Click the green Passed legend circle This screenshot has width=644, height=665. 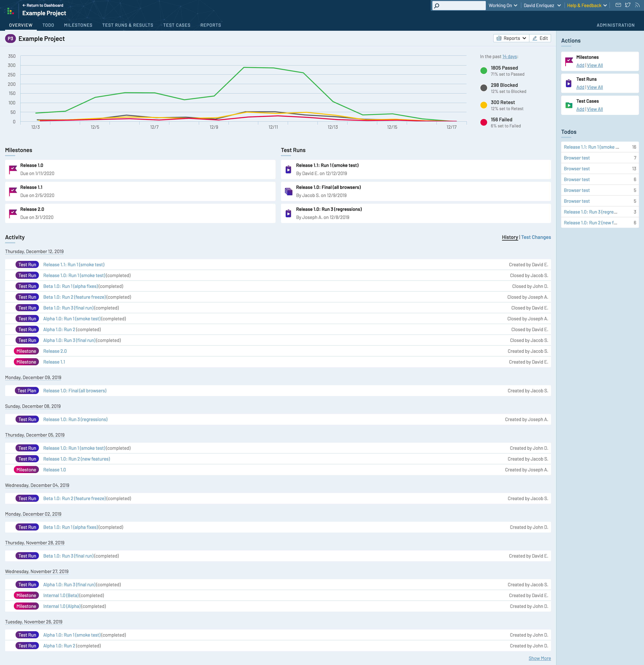click(483, 71)
